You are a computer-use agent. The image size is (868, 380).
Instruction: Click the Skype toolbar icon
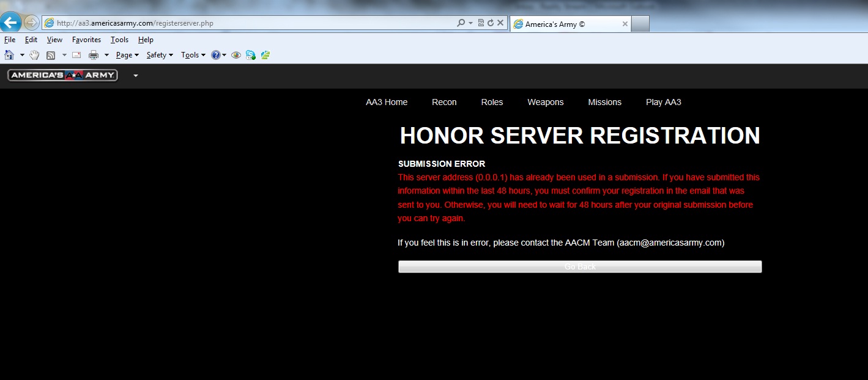tap(251, 55)
